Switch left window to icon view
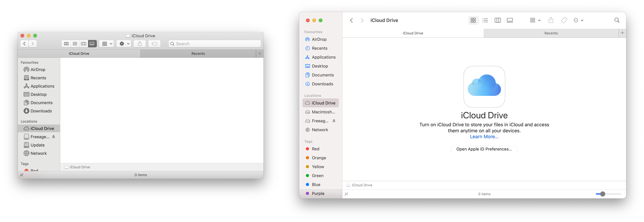This screenshot has height=222, width=644. click(66, 44)
